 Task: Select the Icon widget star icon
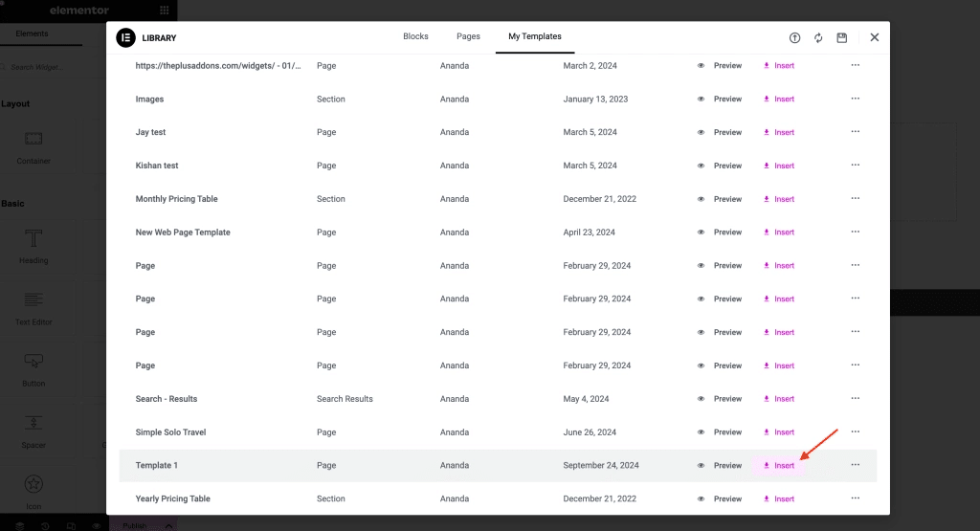tap(33, 484)
